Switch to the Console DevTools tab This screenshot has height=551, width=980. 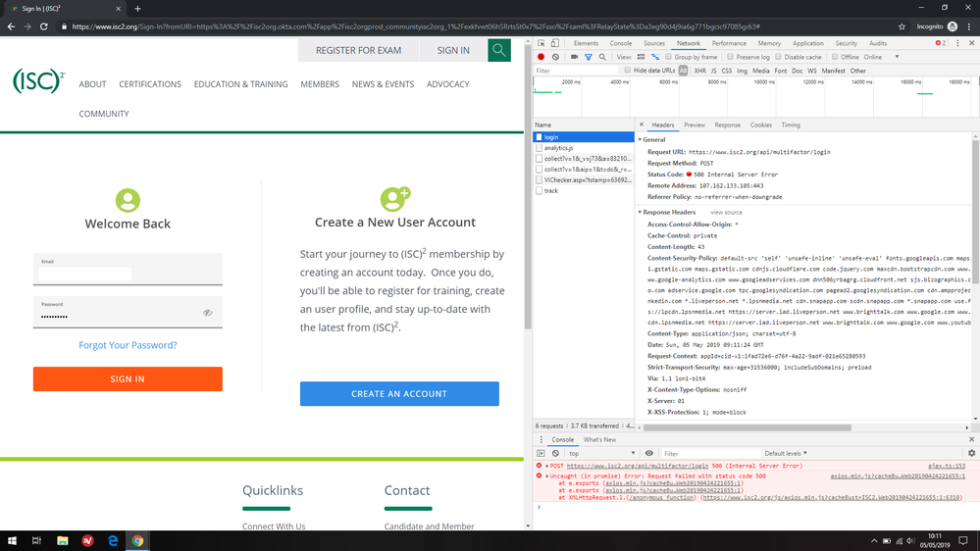pos(620,43)
